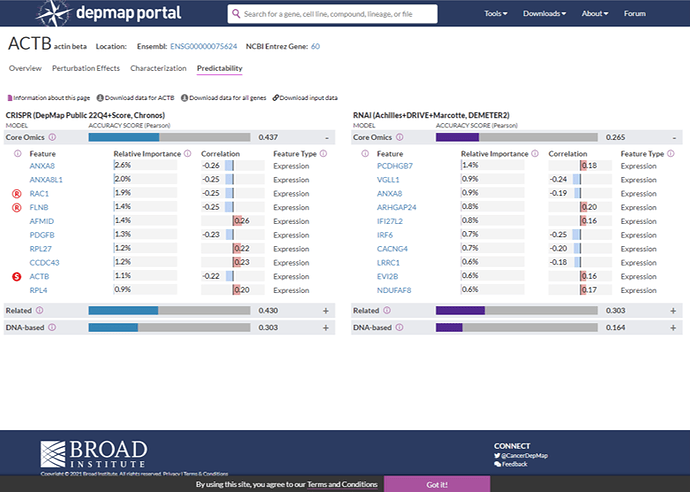Open the AFMID feature link
Image resolution: width=690 pixels, height=492 pixels.
42,221
